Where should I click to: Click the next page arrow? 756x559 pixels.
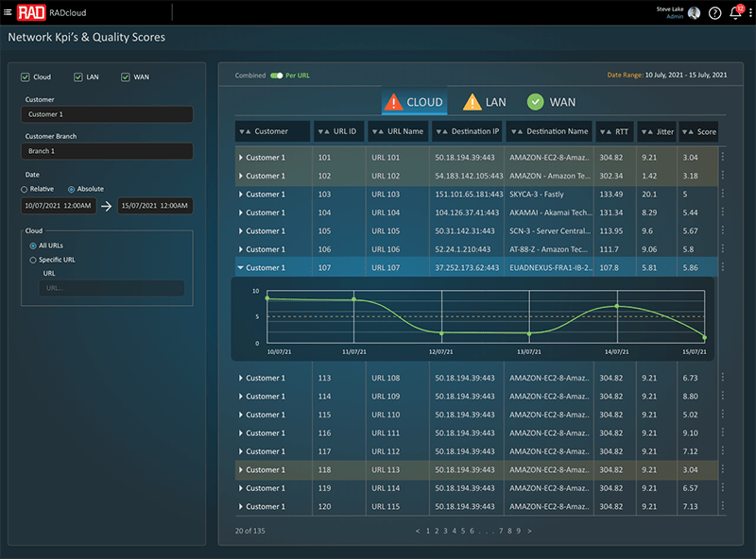529,531
